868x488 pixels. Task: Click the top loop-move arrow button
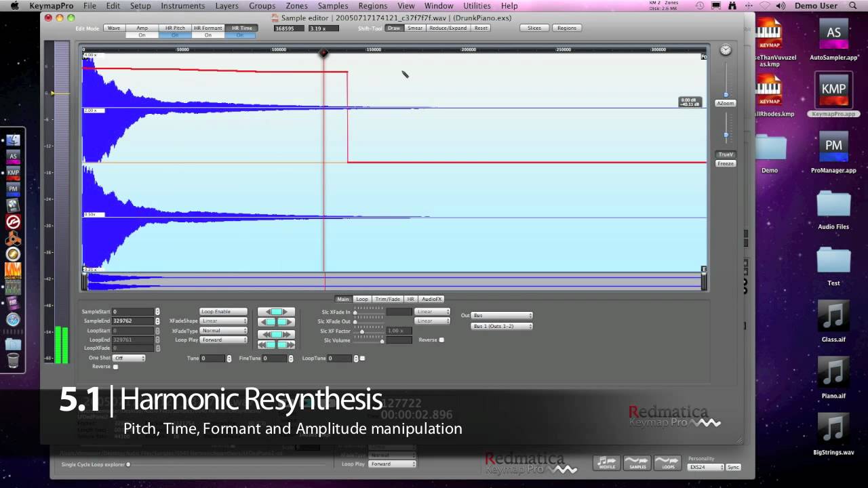click(x=276, y=312)
